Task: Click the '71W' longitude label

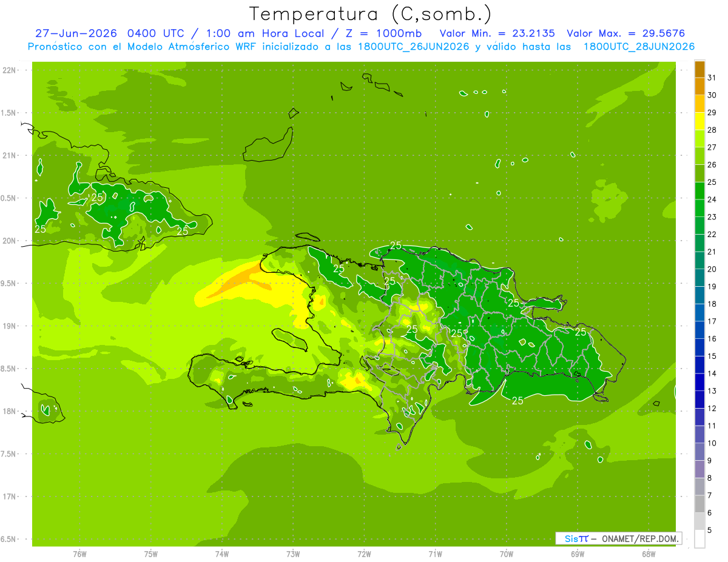Action: click(435, 554)
